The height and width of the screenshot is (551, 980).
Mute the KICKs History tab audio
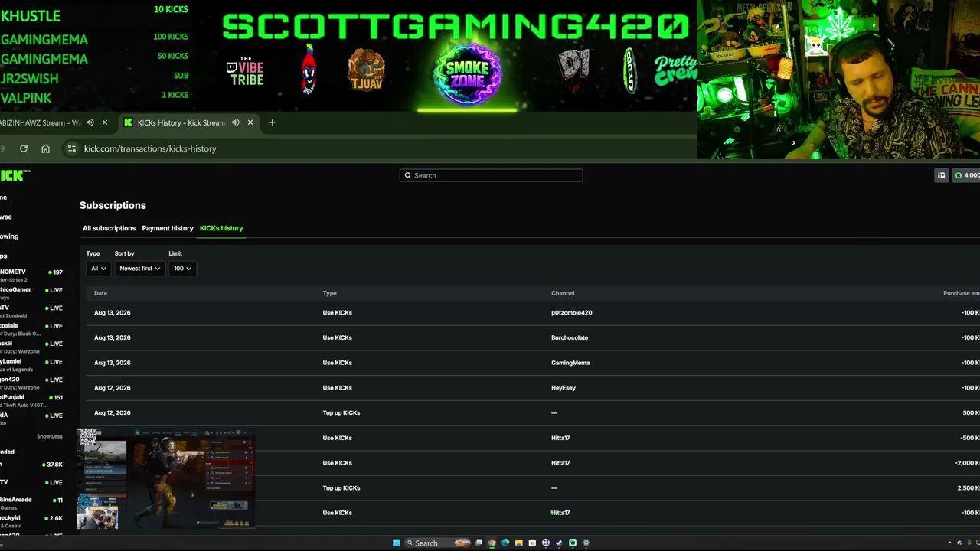pos(236,122)
